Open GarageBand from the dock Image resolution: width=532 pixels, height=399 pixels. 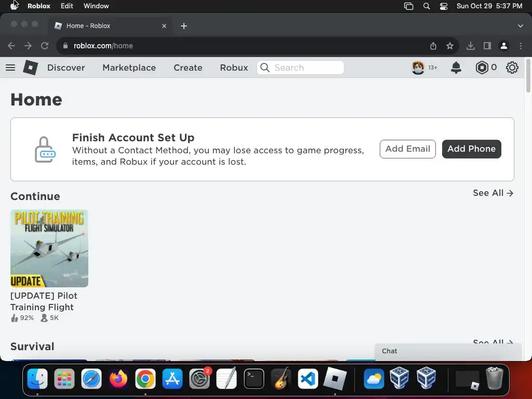click(x=281, y=379)
